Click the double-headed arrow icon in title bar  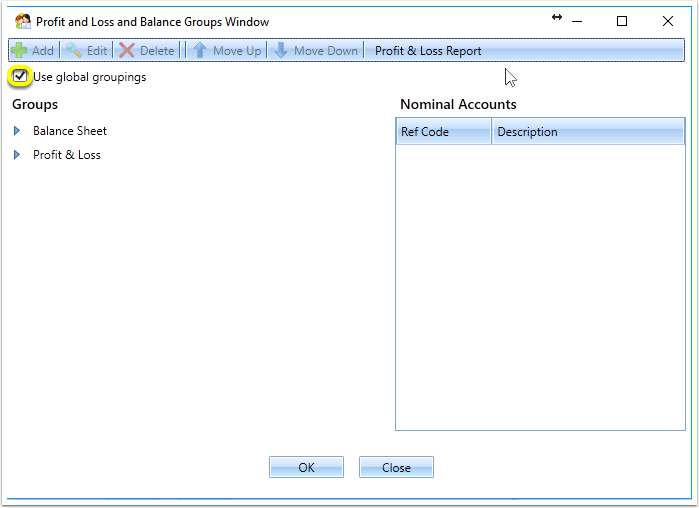[x=557, y=17]
